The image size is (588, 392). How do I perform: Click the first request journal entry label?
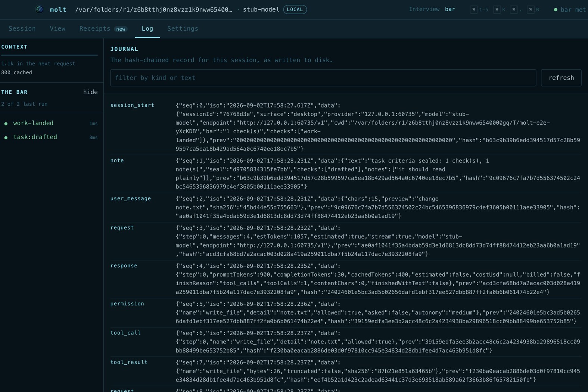(122, 228)
